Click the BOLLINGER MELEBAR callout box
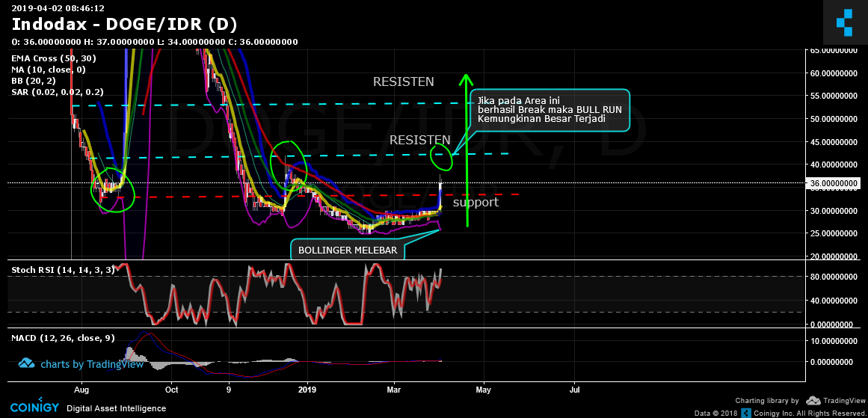The height and width of the screenshot is (418, 868). pos(348,250)
